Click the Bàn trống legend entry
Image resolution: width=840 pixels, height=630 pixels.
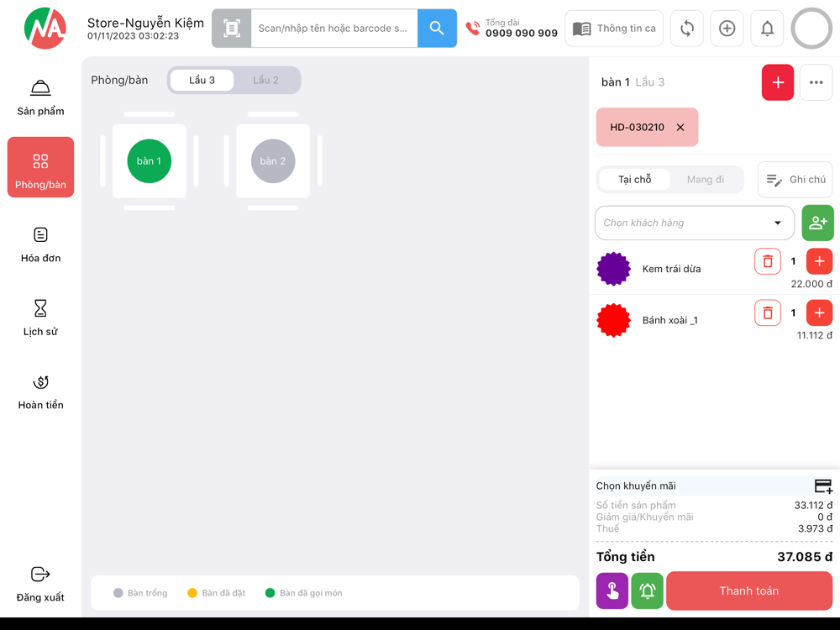140,593
